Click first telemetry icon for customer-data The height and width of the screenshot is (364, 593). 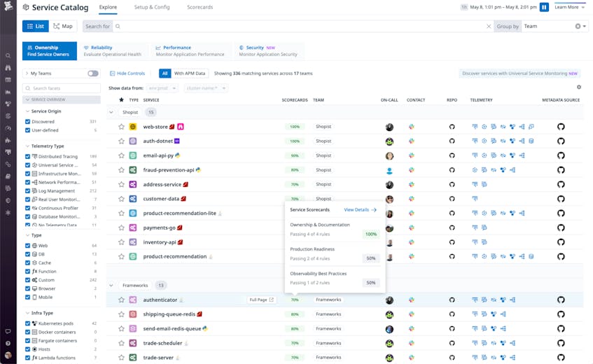pos(475,199)
